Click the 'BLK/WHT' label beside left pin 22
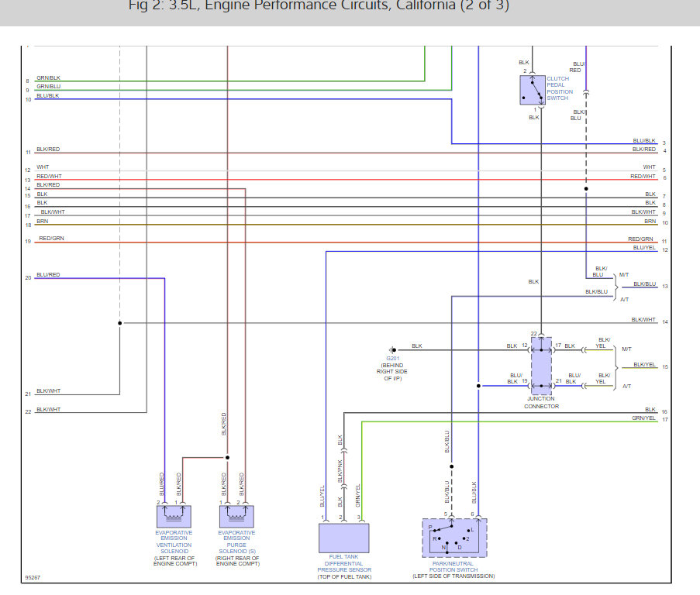The image size is (700, 595). pyautogui.click(x=48, y=410)
